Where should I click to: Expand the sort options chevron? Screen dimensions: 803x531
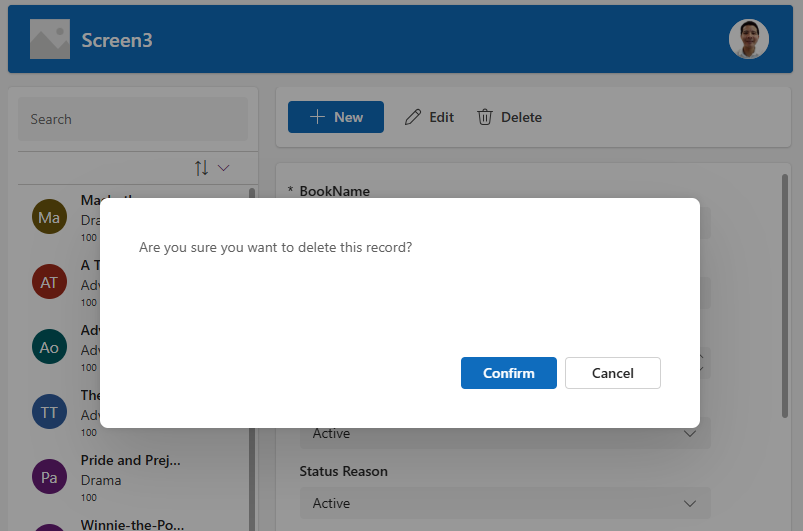(224, 168)
